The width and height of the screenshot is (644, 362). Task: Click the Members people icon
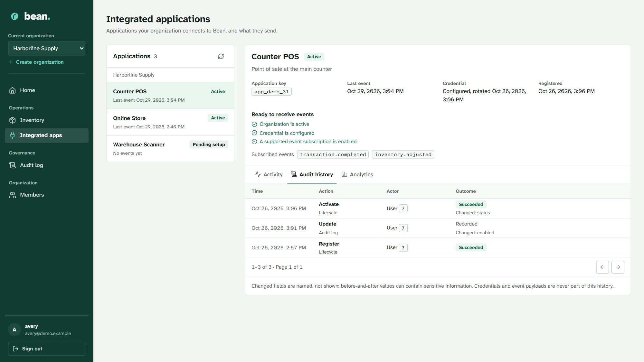[12, 195]
